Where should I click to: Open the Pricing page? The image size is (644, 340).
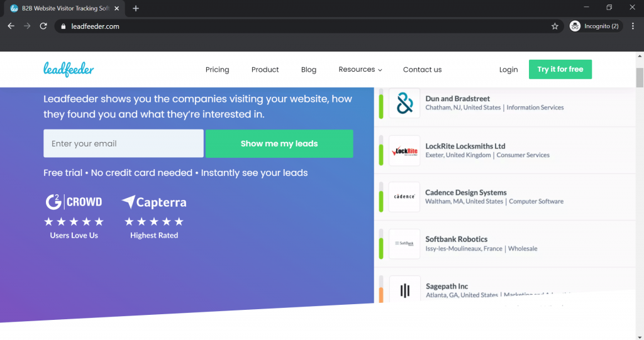217,69
